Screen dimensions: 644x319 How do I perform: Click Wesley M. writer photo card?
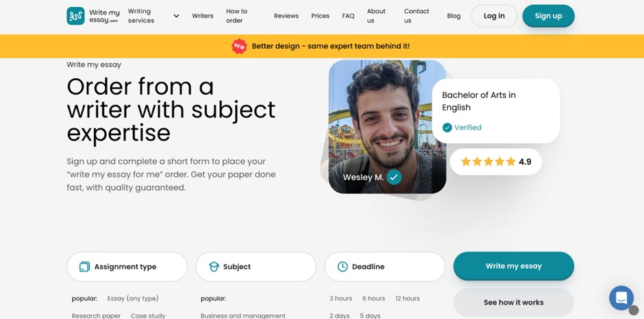pos(387,127)
